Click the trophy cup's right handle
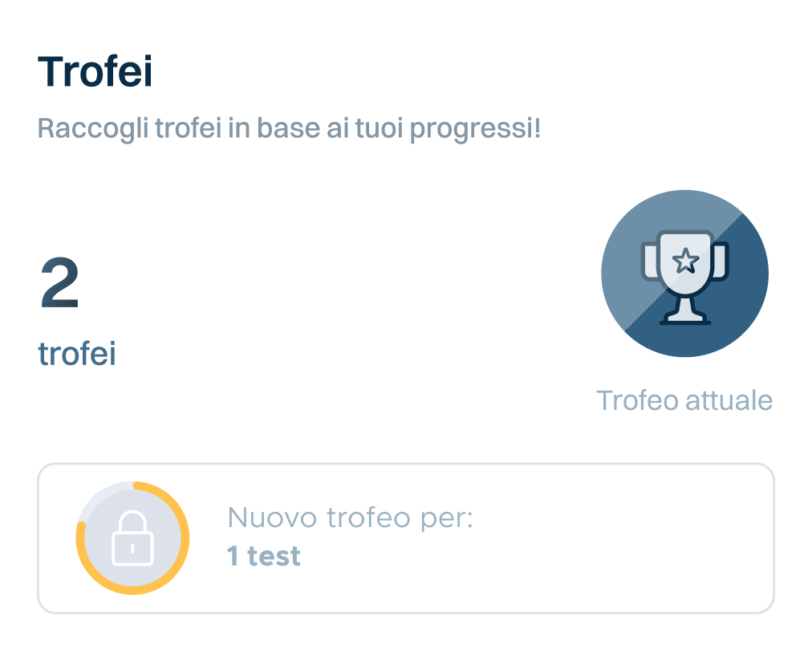 pos(721,260)
